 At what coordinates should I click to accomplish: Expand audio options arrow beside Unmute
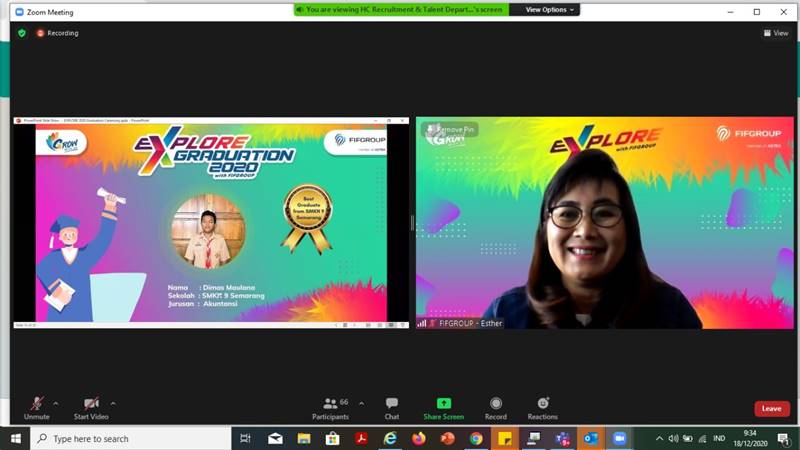(55, 403)
